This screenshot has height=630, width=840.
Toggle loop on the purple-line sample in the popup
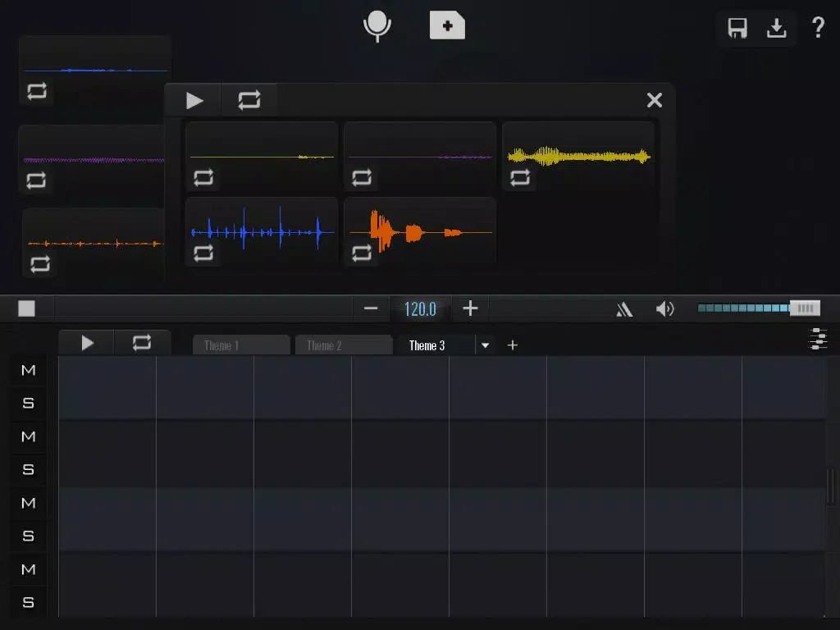click(362, 177)
